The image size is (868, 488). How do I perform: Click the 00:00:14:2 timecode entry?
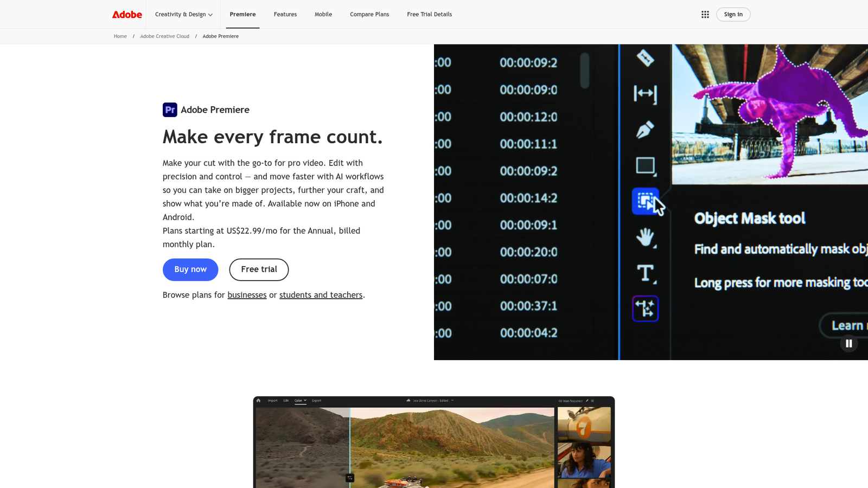click(x=528, y=198)
